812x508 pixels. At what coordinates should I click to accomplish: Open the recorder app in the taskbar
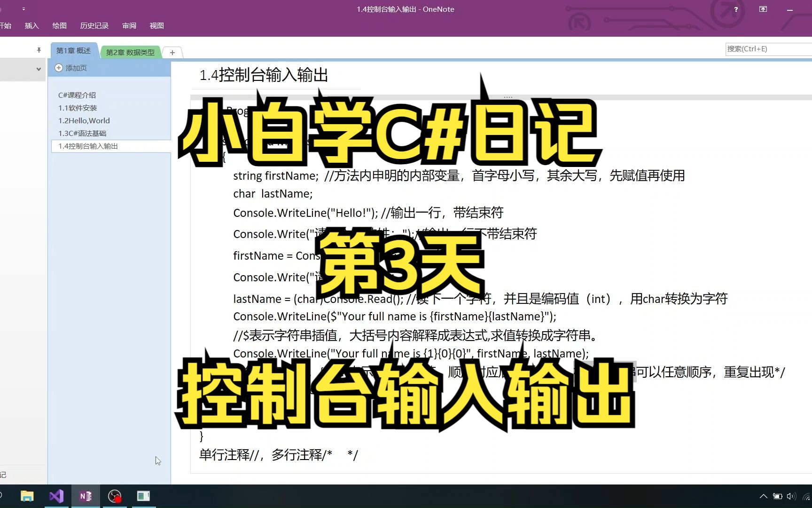click(115, 496)
